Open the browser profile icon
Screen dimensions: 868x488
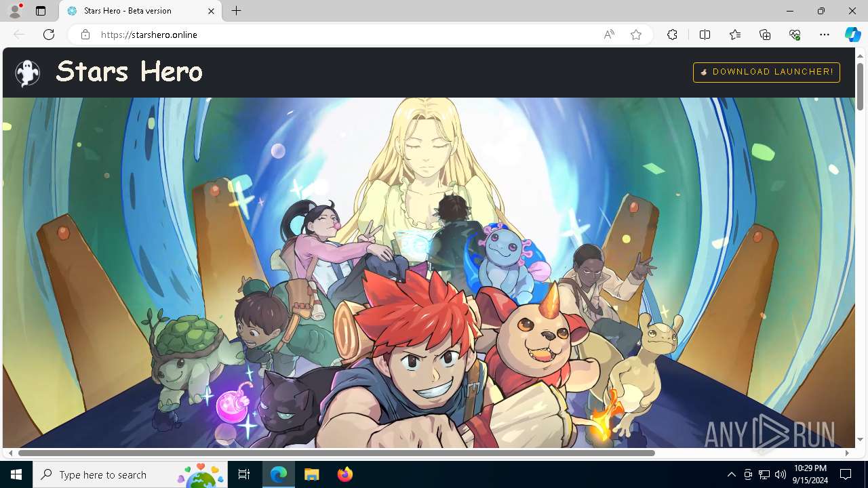(15, 11)
